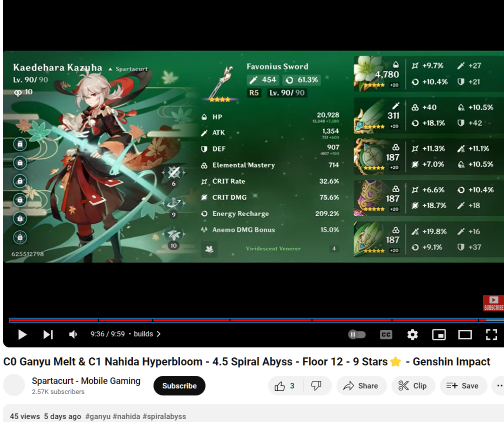Screen dimensions: 504x422
Task: Open the #ganyu hashtag
Action: coord(97,416)
